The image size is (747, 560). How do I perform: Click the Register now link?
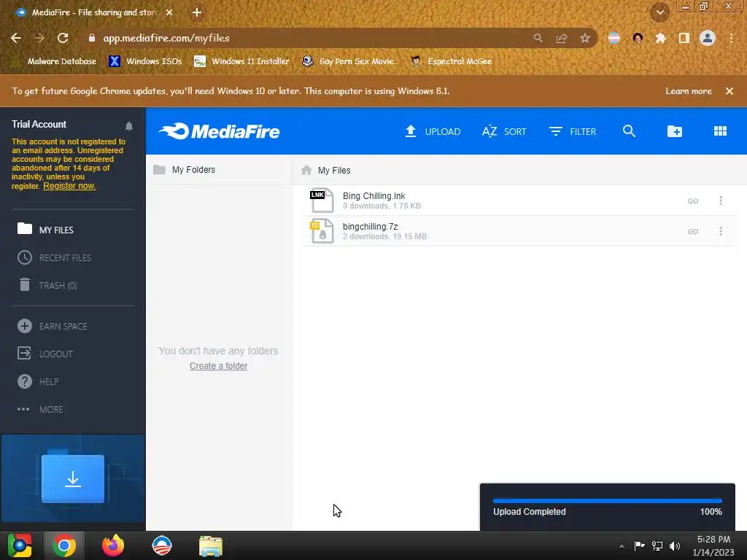[x=69, y=186]
